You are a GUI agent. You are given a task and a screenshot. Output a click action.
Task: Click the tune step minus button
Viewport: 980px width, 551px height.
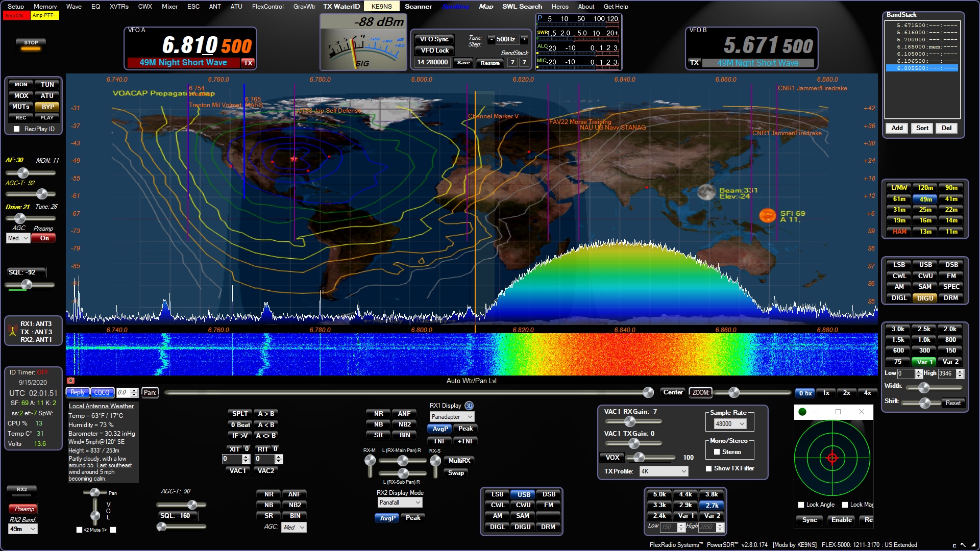coord(491,39)
